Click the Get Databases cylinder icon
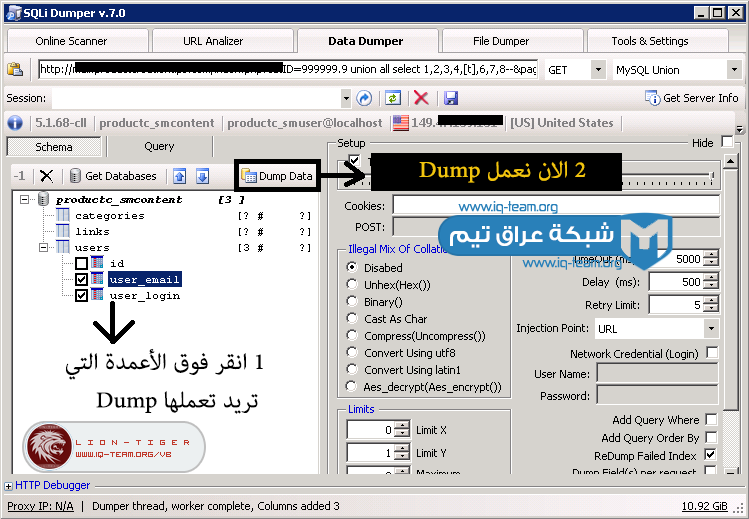 pyautogui.click(x=75, y=176)
